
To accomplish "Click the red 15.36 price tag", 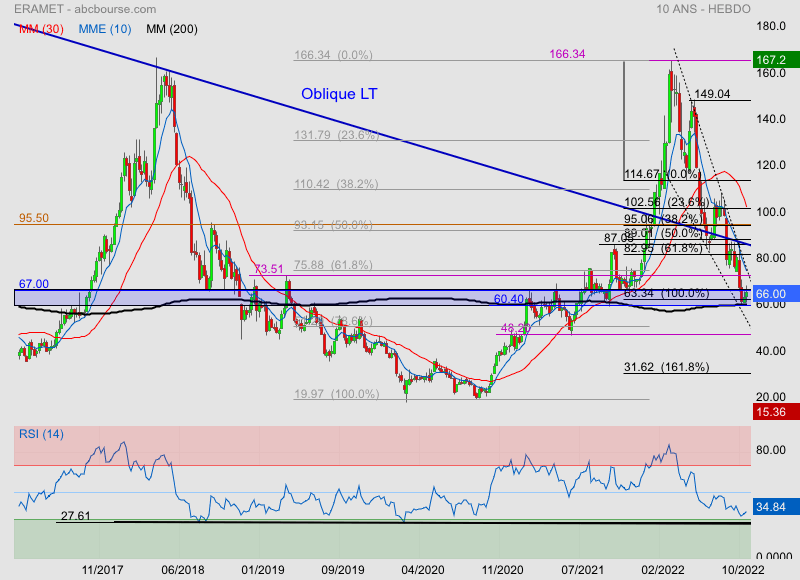I will (776, 412).
